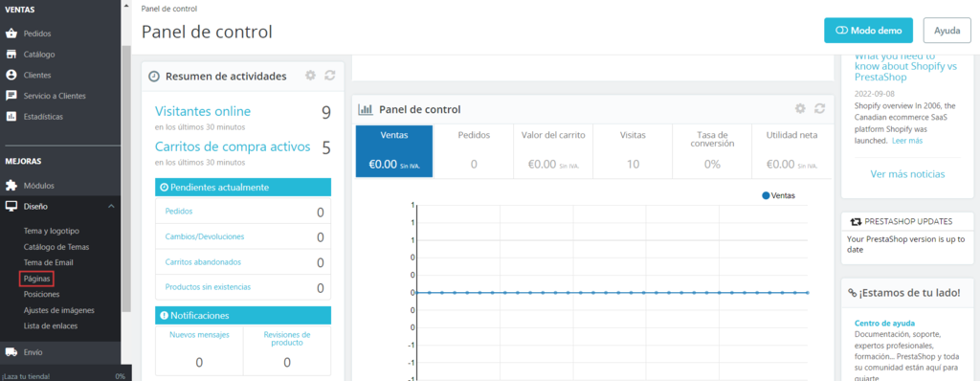Click the Pedidos basket icon in sidebar
980x381 pixels.
(x=11, y=34)
